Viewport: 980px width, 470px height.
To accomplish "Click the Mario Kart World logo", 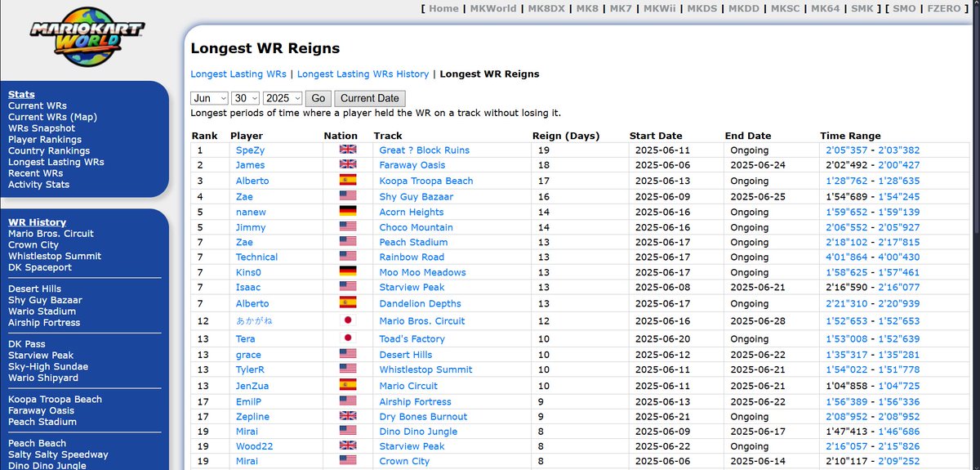I will tap(87, 38).
